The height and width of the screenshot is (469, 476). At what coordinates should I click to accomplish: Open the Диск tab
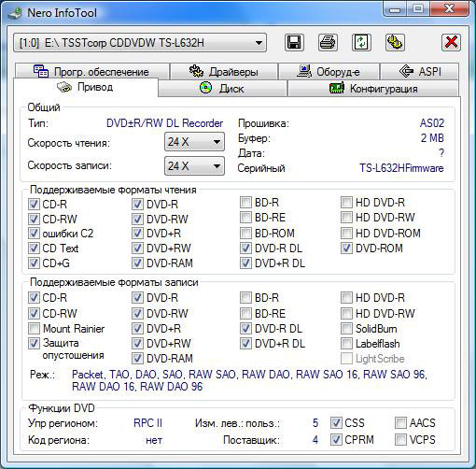222,89
